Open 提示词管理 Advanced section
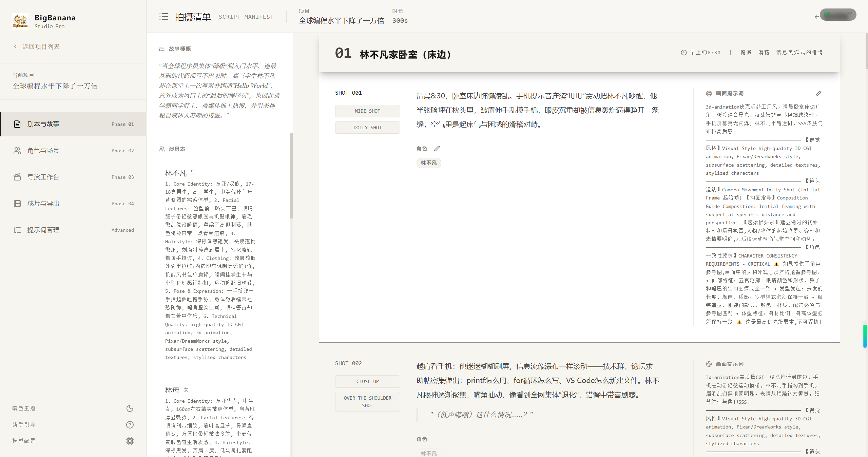Screen dimensions: 868x457 click(74, 230)
